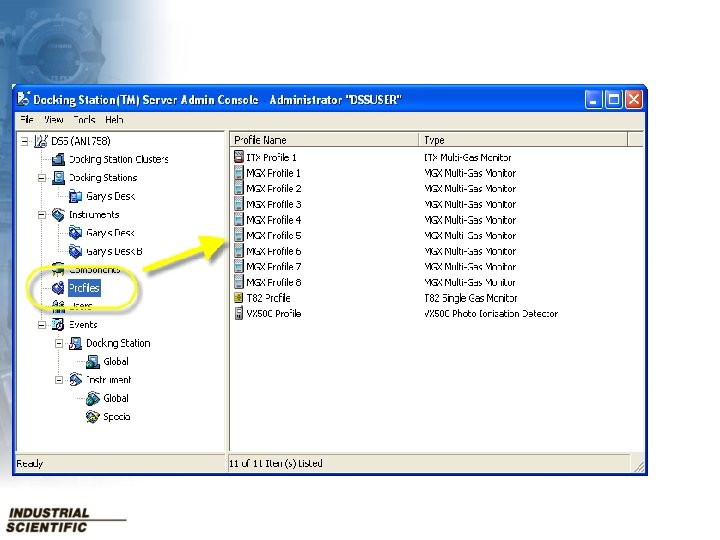Click the Events node icon
This screenshot has width=720, height=540.
pyautogui.click(x=58, y=325)
